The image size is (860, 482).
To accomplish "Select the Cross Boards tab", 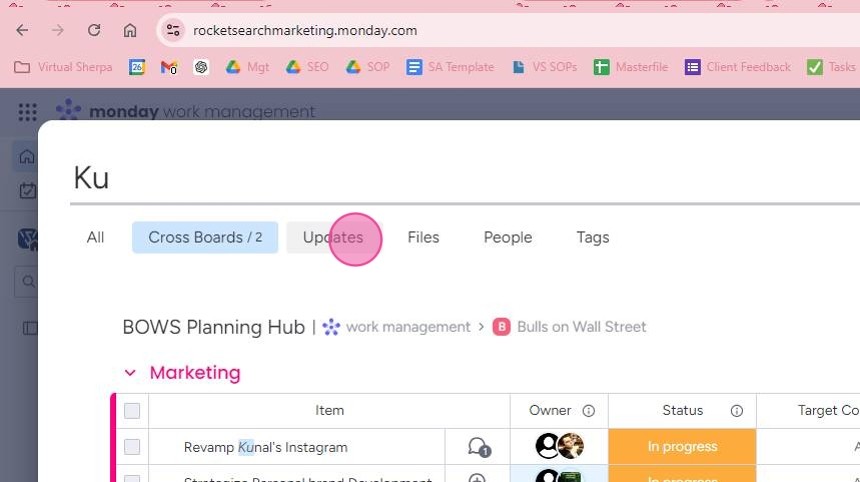I will pos(205,237).
